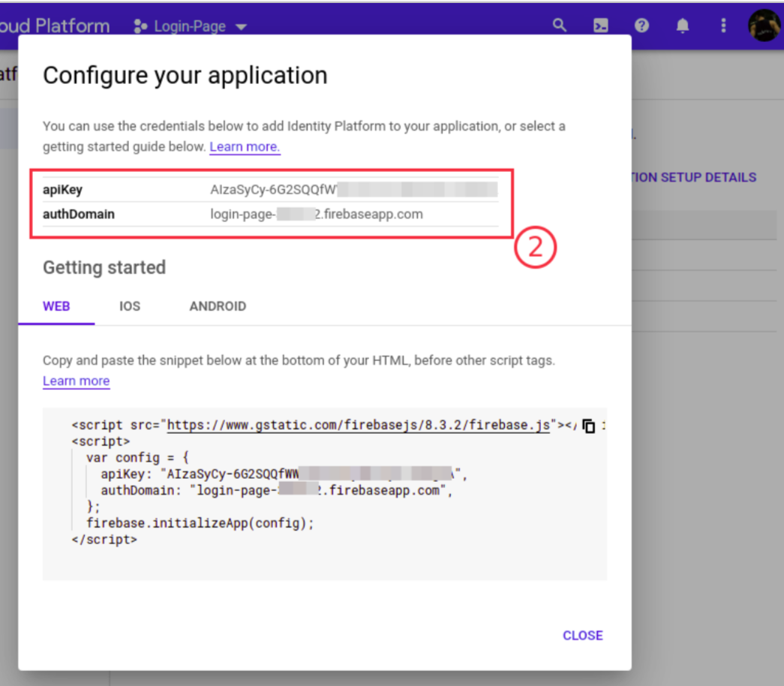Click the apiKey line inside the code snippet
784x686 pixels.
[x=284, y=474]
